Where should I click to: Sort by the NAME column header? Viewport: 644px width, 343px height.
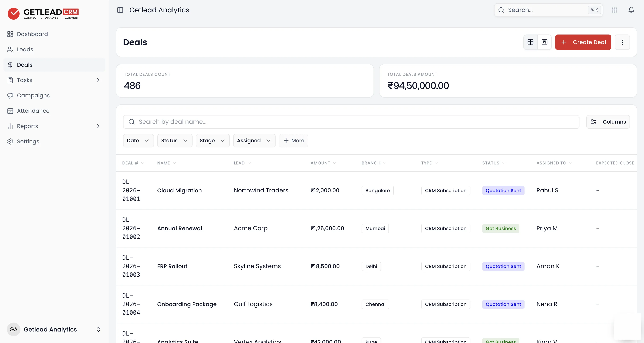click(167, 163)
